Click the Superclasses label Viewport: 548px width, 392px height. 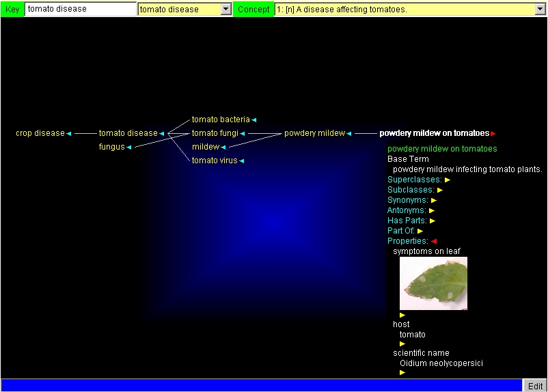click(x=415, y=180)
